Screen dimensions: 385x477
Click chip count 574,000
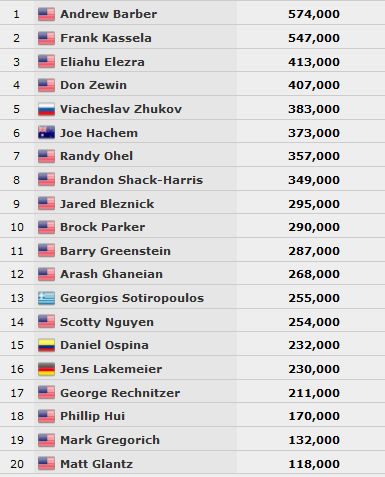pyautogui.click(x=314, y=14)
